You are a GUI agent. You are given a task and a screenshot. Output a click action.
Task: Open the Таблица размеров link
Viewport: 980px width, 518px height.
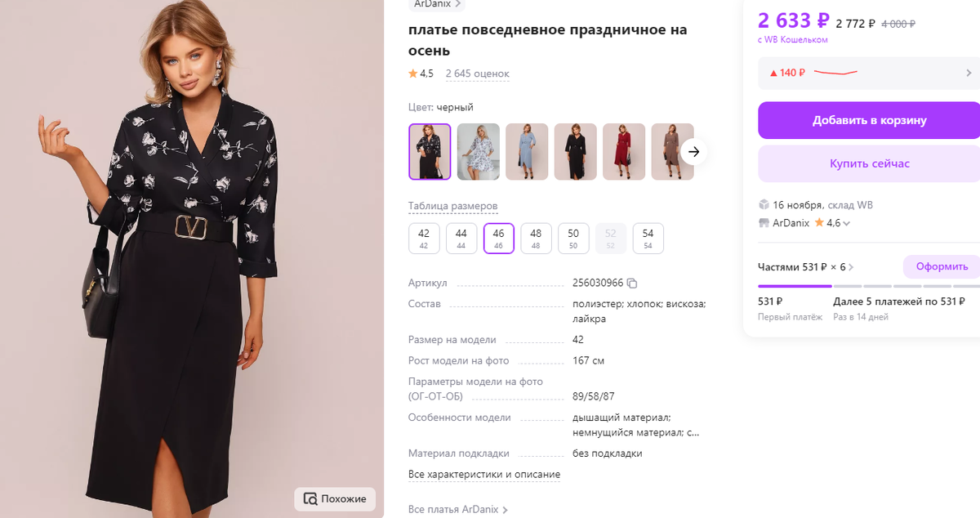pyautogui.click(x=452, y=205)
